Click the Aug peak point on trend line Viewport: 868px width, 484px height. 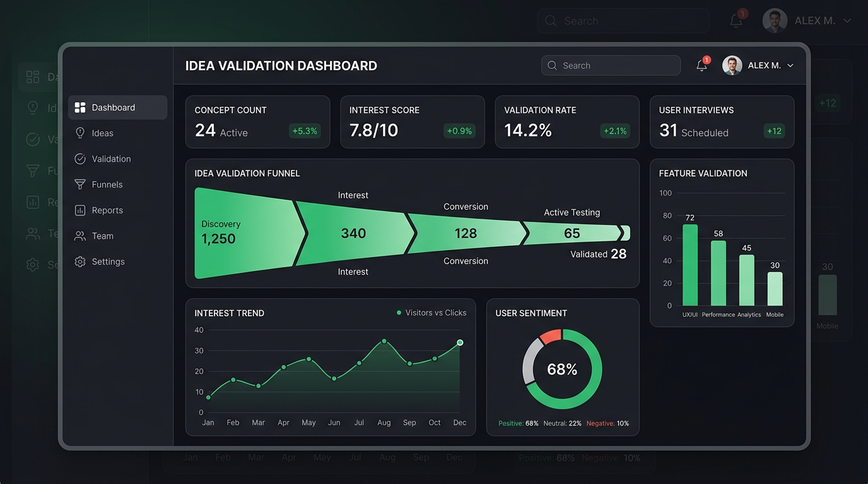point(384,341)
